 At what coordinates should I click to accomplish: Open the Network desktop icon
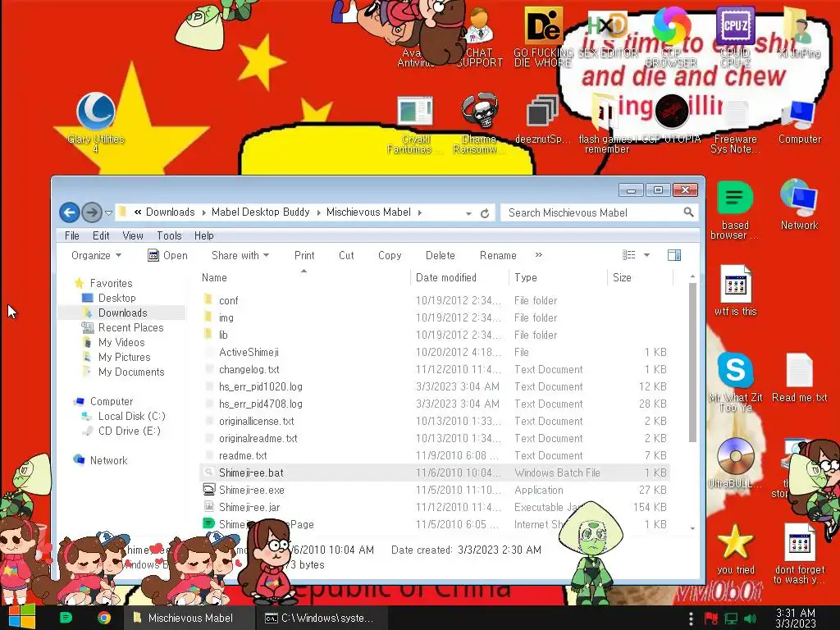(x=799, y=204)
